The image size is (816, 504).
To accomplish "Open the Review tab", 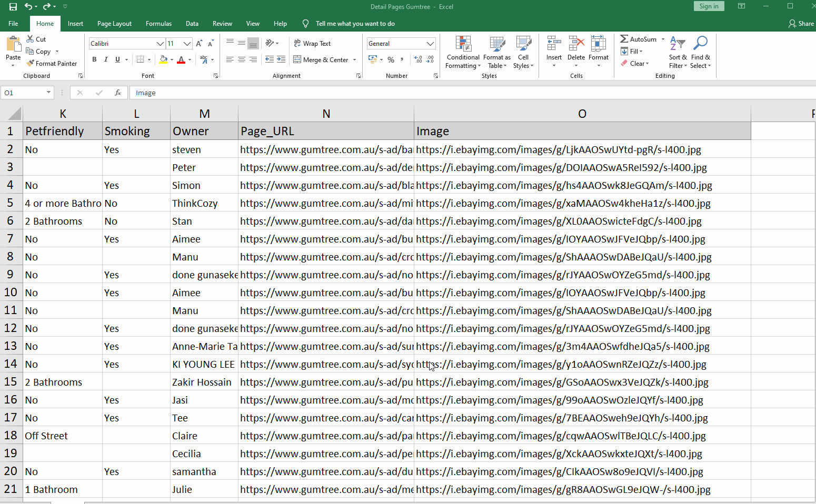I will [x=222, y=23].
